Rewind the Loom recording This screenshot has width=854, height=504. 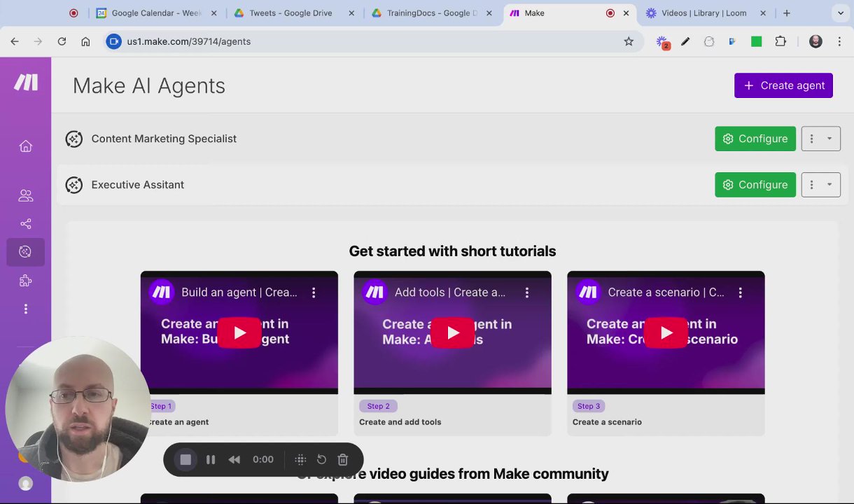pyautogui.click(x=234, y=459)
